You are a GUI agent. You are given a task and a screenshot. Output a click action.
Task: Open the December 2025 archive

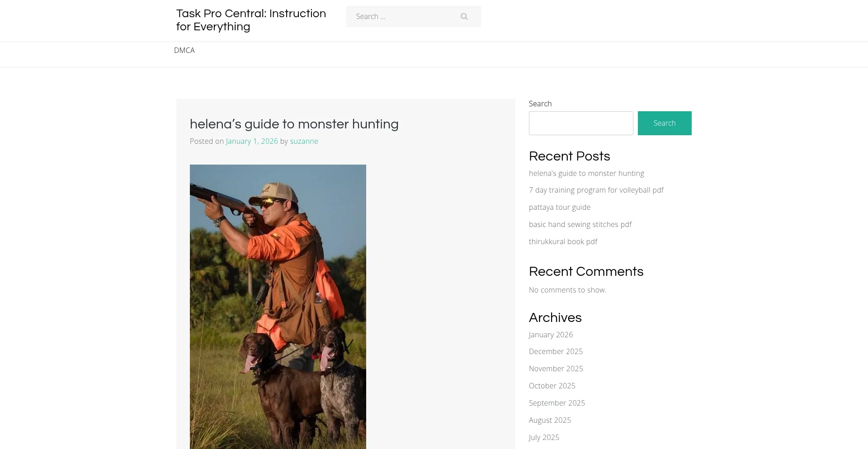[556, 351]
